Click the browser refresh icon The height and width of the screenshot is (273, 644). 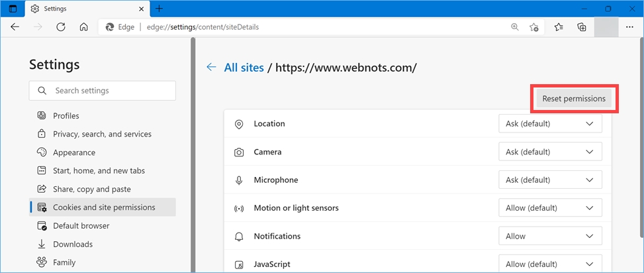60,27
